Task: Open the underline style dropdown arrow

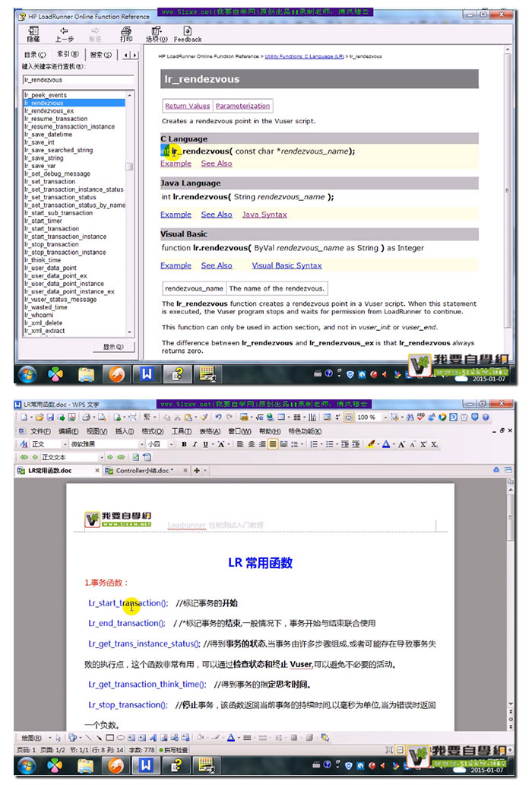Action: pos(213,444)
